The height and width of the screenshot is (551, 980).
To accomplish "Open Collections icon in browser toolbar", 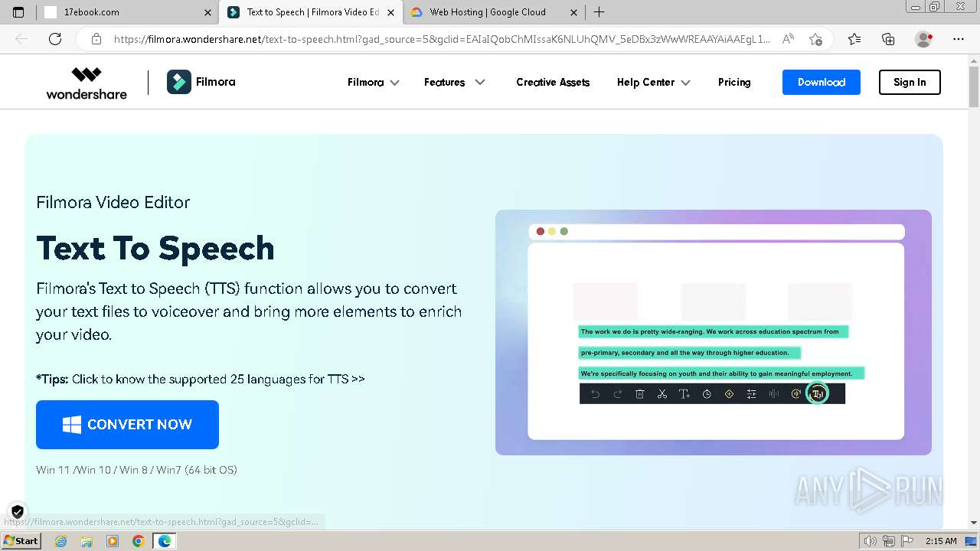I will 888,39.
